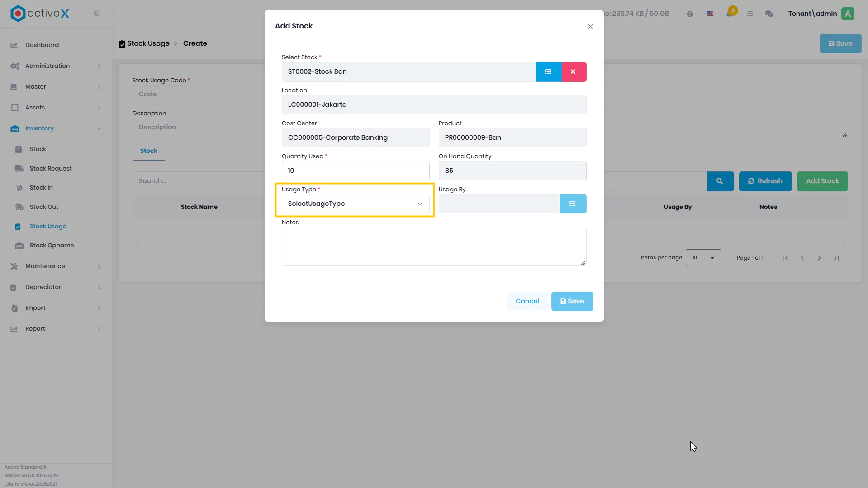The width and height of the screenshot is (868, 488).
Task: Focus the Quantity Used field
Action: tap(355, 171)
